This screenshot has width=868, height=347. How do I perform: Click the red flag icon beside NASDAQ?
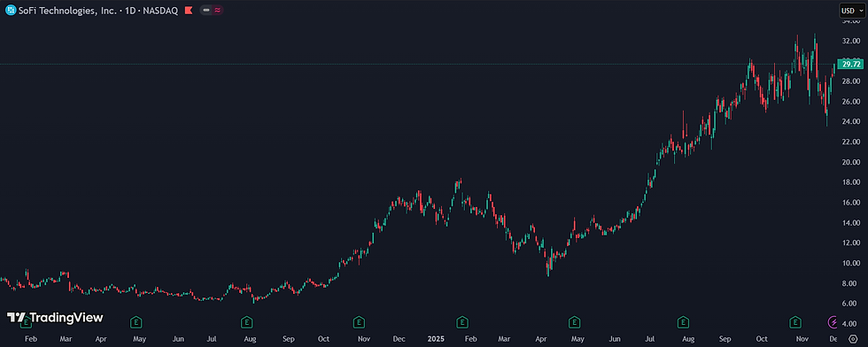[189, 10]
